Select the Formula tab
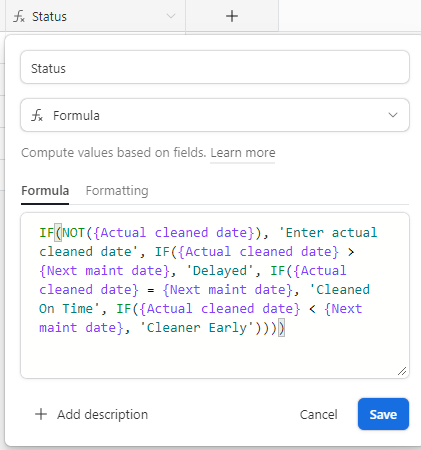 45,191
